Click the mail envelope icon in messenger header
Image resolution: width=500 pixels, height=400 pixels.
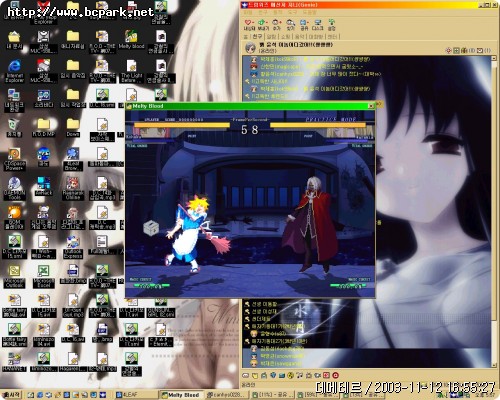(x=480, y=50)
